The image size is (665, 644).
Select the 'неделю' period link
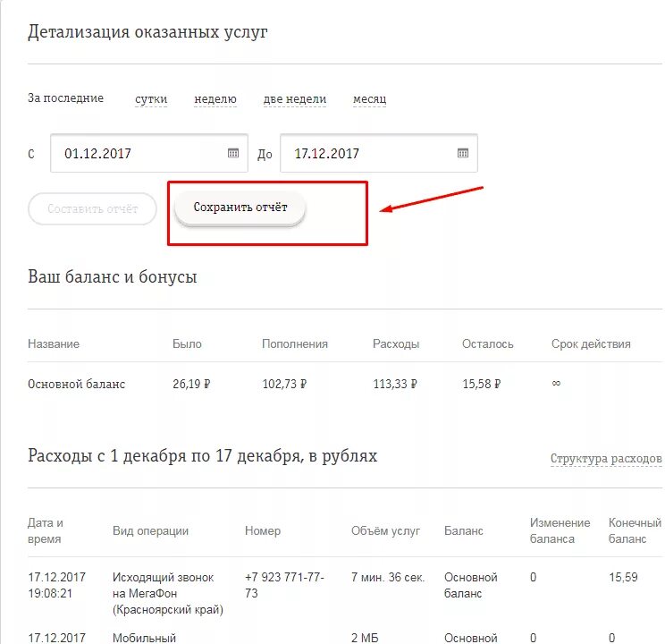coord(215,99)
